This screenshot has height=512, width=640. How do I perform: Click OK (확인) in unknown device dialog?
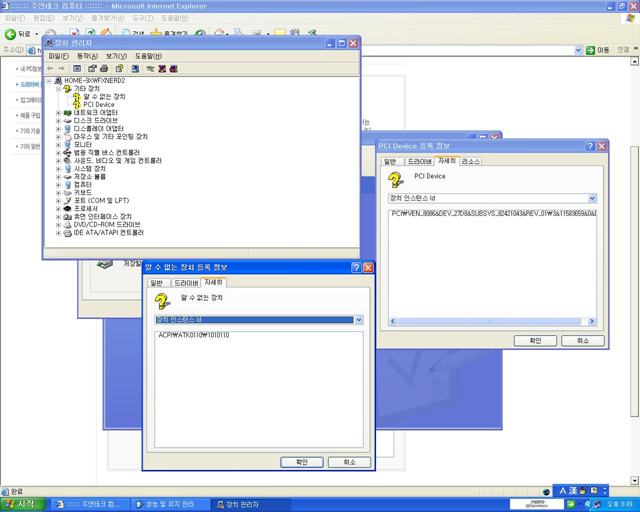tap(302, 462)
